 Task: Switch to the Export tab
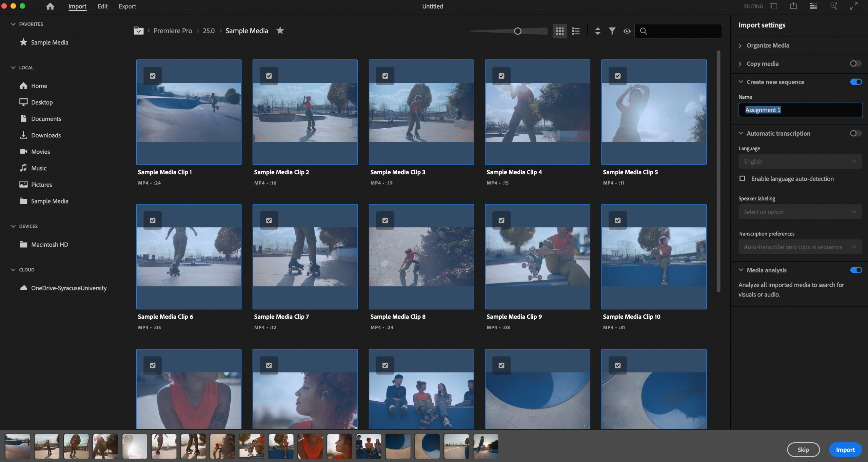[127, 6]
